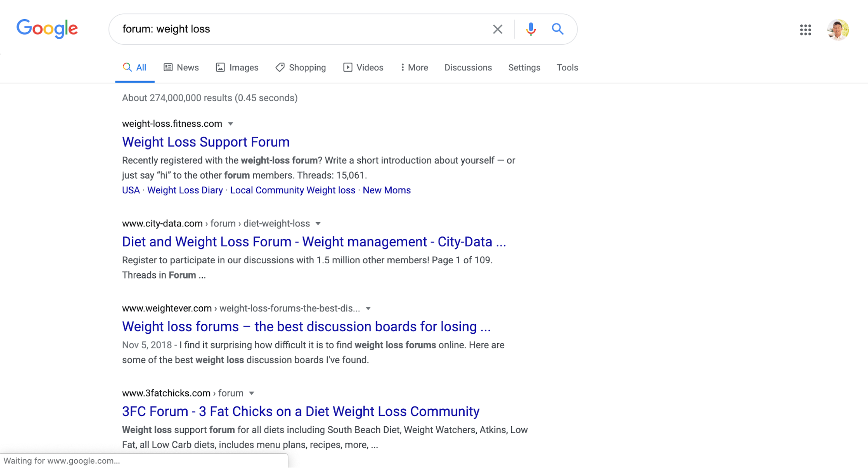Start voice search with the microphone icon
868x468 pixels.
coord(531,29)
